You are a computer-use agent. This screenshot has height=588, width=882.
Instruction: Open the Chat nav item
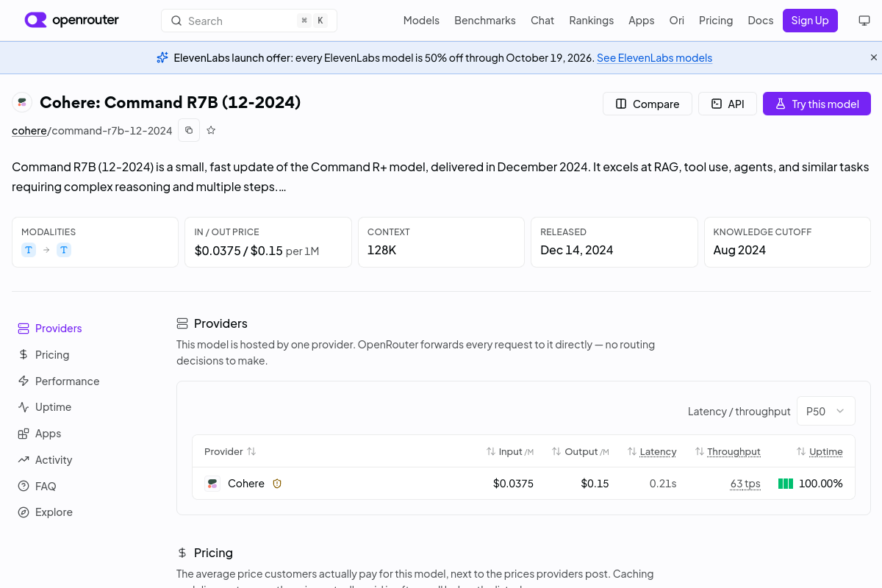[542, 21]
